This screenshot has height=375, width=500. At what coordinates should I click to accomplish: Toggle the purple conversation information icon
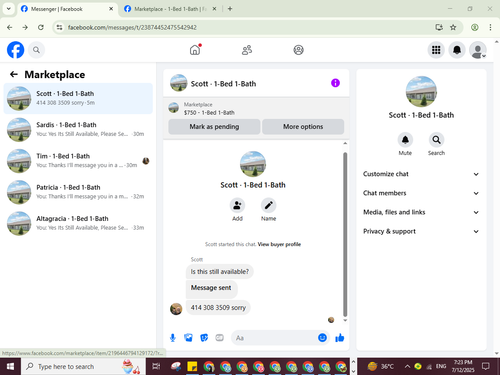[335, 83]
